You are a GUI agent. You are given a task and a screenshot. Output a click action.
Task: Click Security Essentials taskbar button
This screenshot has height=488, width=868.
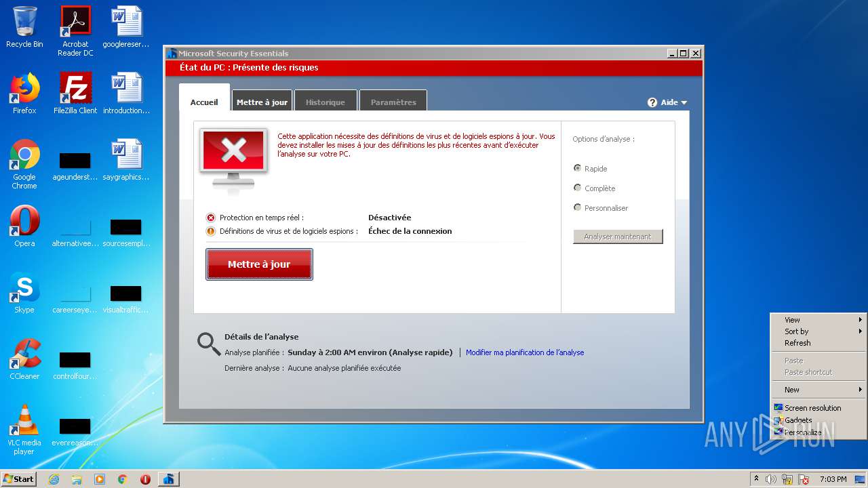(x=169, y=479)
